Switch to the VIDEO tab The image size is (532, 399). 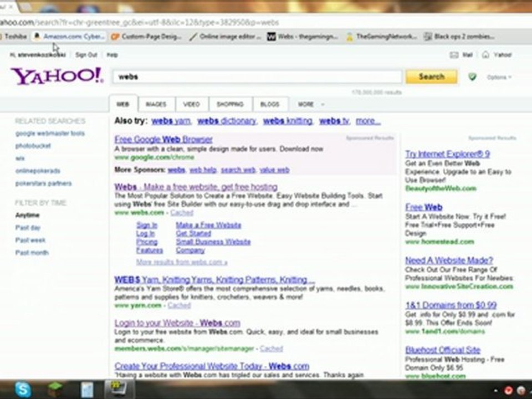192,104
